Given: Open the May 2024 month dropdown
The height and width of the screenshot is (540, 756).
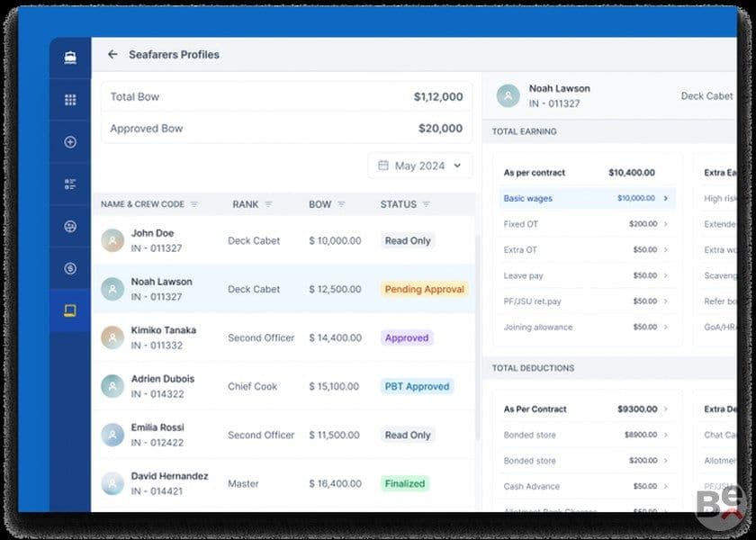Looking at the screenshot, I should (420, 166).
